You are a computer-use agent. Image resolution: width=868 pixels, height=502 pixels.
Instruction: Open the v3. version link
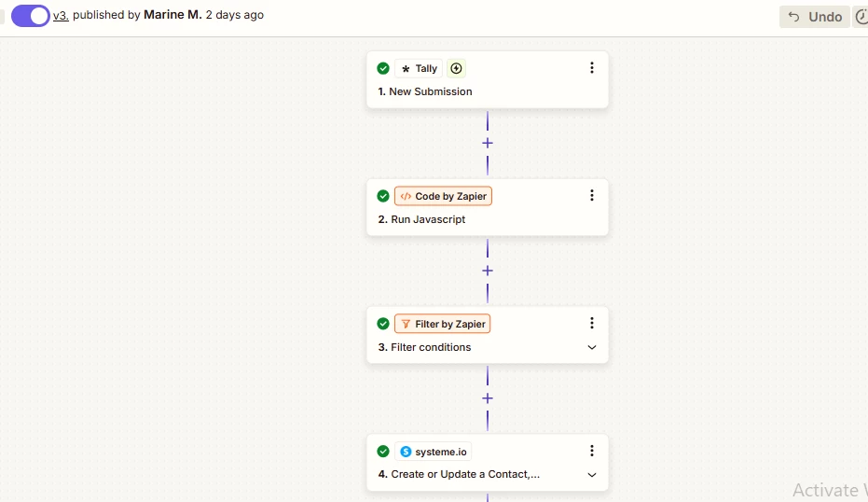tap(61, 16)
